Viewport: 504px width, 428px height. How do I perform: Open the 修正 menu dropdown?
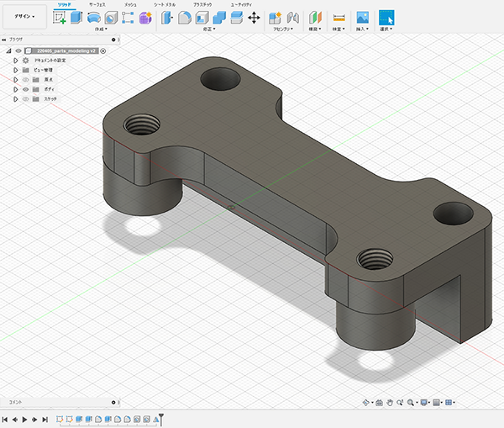(x=210, y=29)
